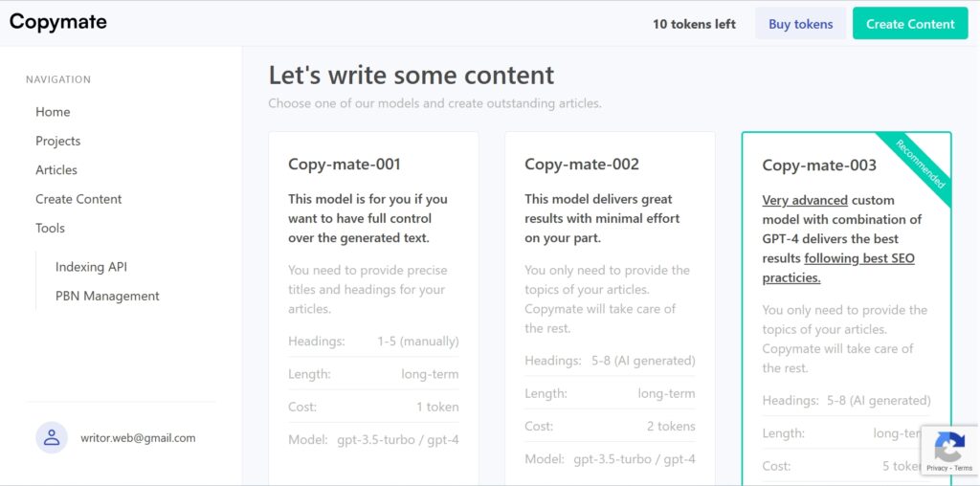Click Copy-mate-003 '5-8 (AI generated)' headings value
The height and width of the screenshot is (486, 980).
point(879,401)
